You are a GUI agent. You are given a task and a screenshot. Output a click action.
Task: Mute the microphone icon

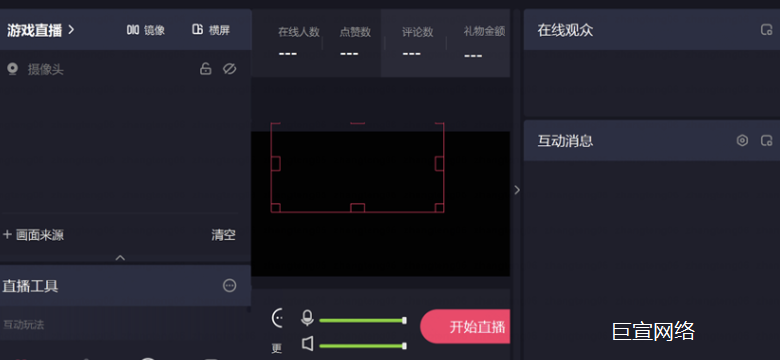[307, 318]
